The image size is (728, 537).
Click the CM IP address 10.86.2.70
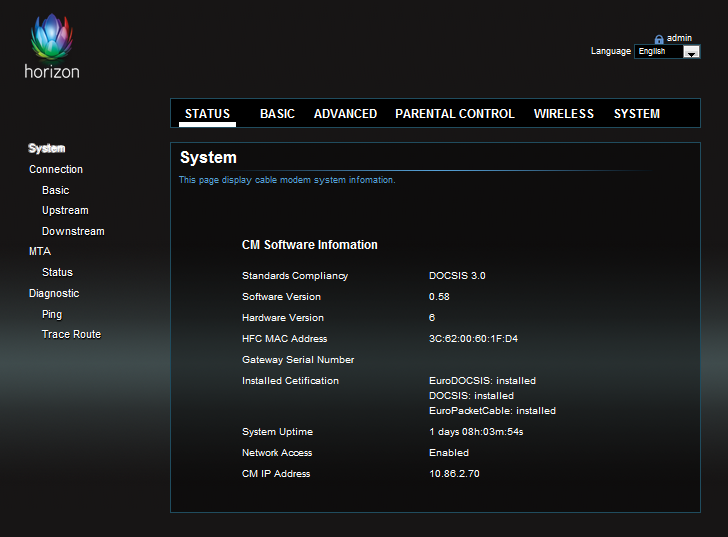click(x=454, y=474)
